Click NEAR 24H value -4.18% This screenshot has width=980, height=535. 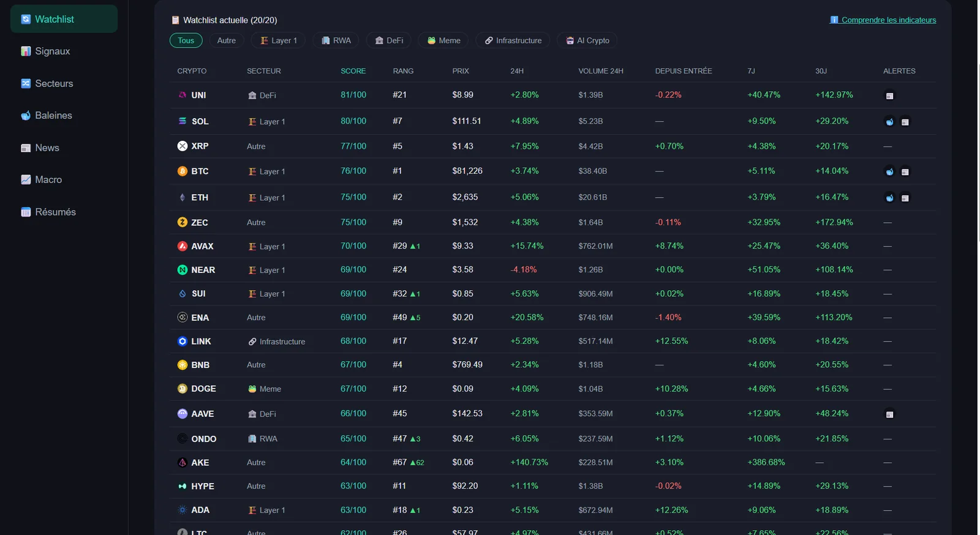pos(524,269)
